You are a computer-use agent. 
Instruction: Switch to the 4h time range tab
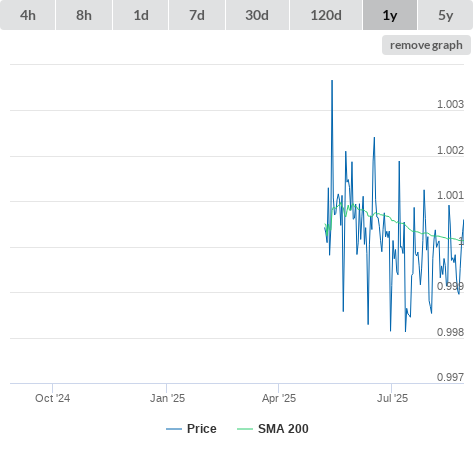coord(28,15)
